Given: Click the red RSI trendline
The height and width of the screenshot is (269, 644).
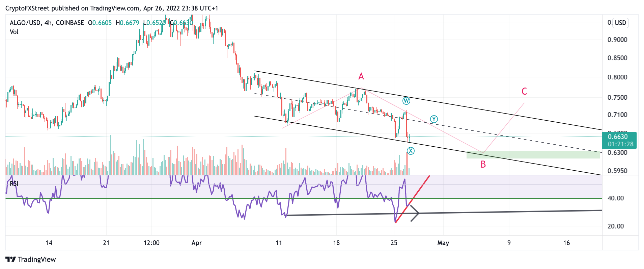Looking at the screenshot, I should 412,199.
